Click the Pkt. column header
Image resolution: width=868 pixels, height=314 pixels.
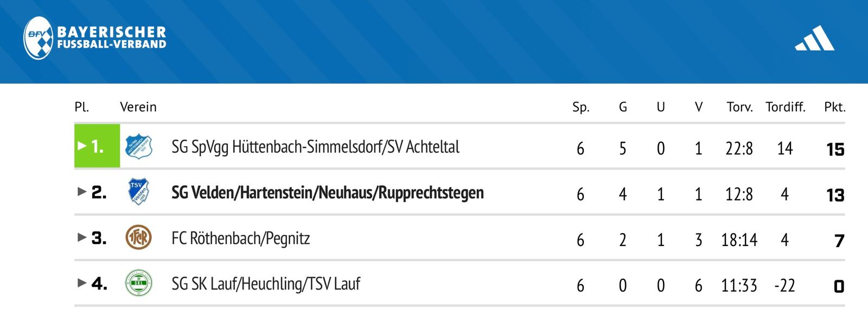point(834,107)
